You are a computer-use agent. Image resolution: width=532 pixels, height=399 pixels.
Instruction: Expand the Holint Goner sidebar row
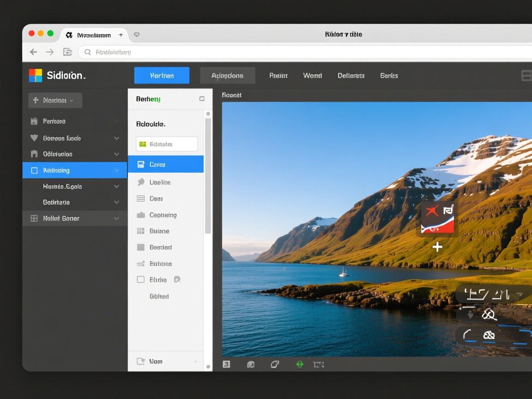point(116,218)
